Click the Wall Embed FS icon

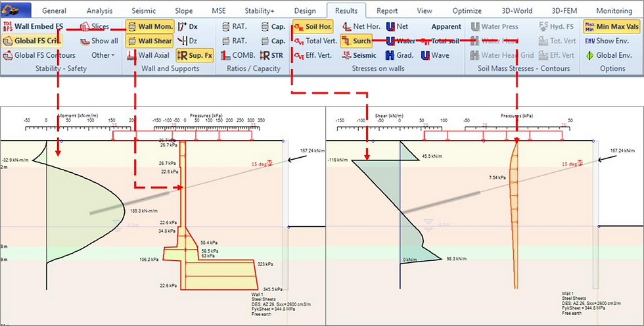8,27
